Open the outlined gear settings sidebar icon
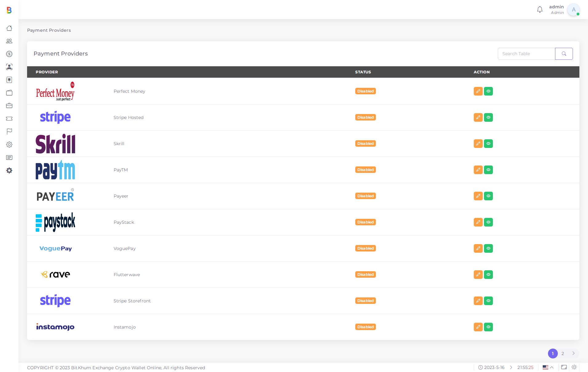Image resolution: width=588 pixels, height=372 pixels. point(9,145)
